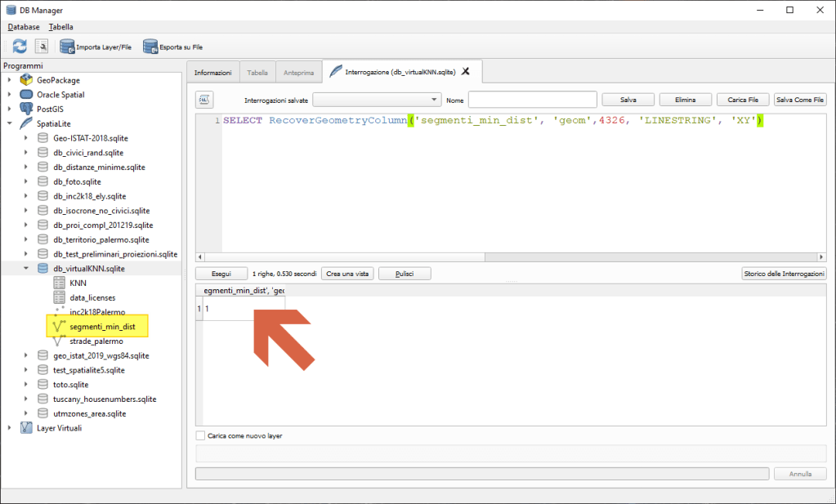Select the strade_palermo layer in tree
836x504 pixels.
click(96, 341)
